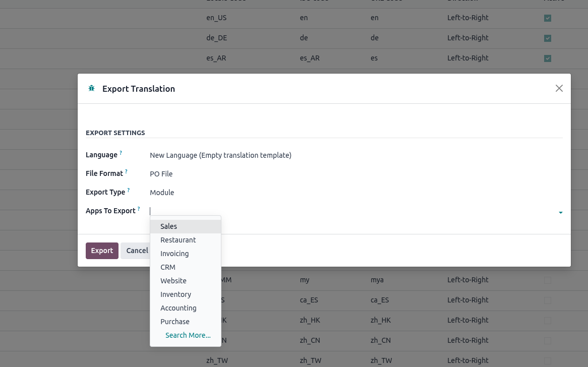Uncheck the Active checkbox for de_DE
Image resolution: width=588 pixels, height=367 pixels.
click(548, 38)
